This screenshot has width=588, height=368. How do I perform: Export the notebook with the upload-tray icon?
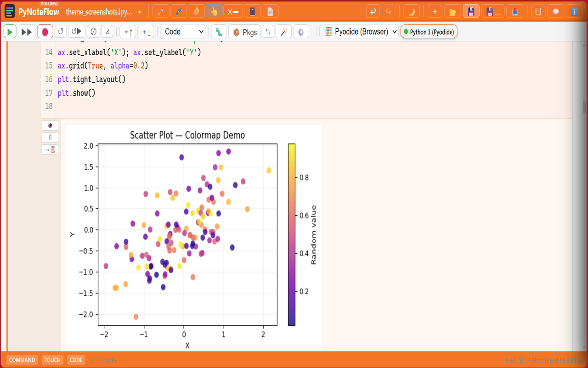point(514,11)
